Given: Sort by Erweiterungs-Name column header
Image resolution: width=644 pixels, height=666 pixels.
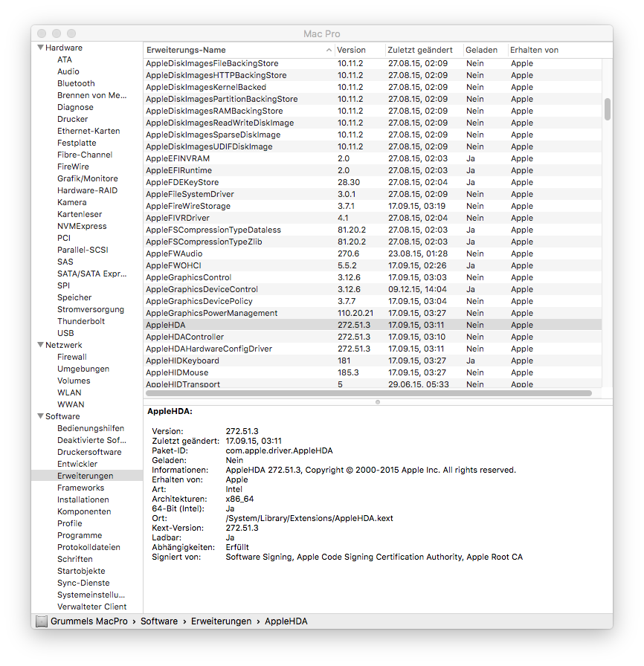Looking at the screenshot, I should coord(238,50).
